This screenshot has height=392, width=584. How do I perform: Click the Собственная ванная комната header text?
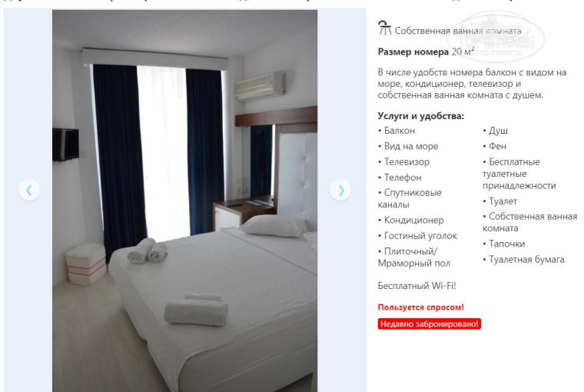click(x=458, y=31)
